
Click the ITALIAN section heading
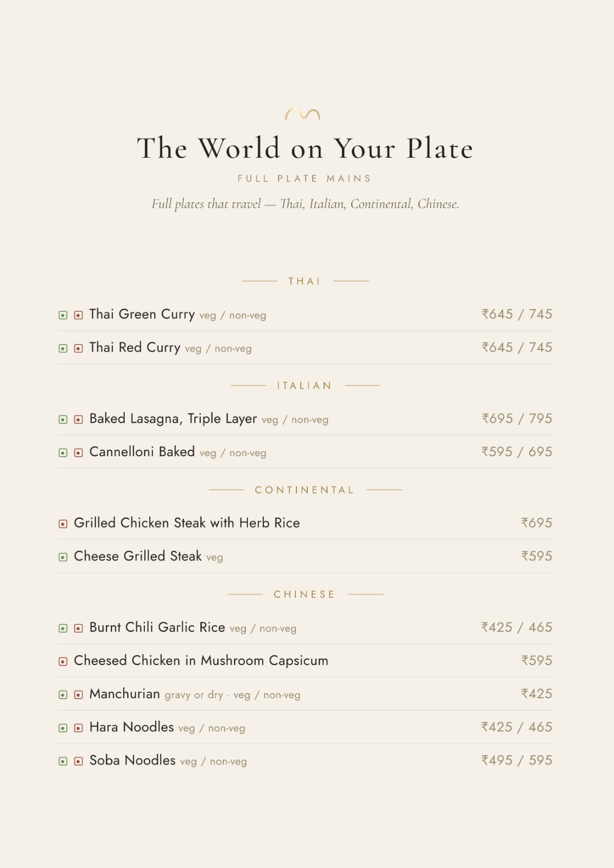point(305,385)
